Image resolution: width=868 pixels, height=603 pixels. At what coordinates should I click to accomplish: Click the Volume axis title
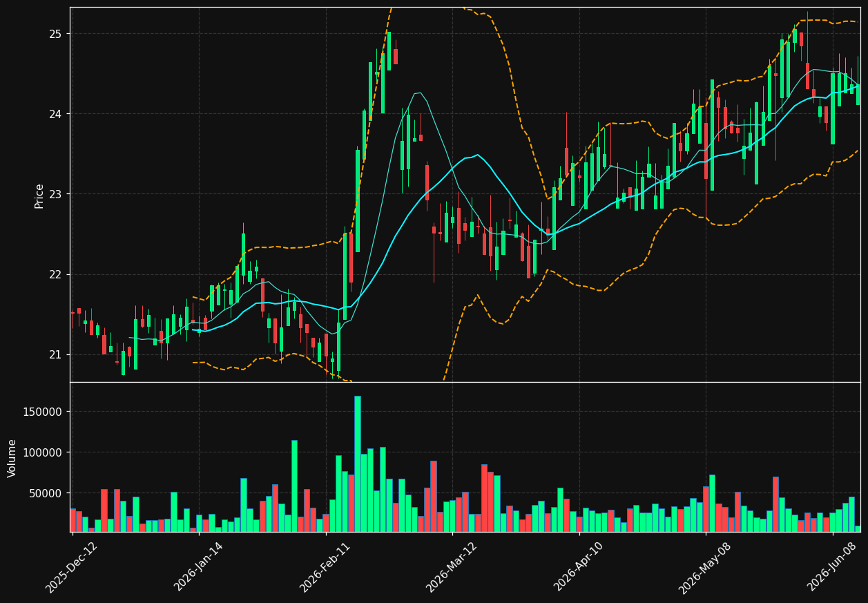pos(12,457)
